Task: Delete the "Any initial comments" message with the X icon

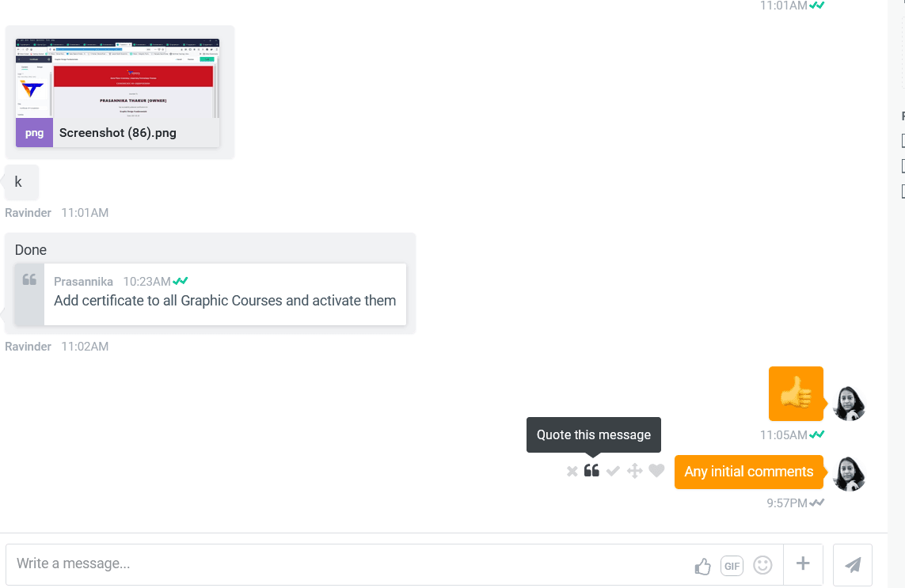Action: coord(572,472)
